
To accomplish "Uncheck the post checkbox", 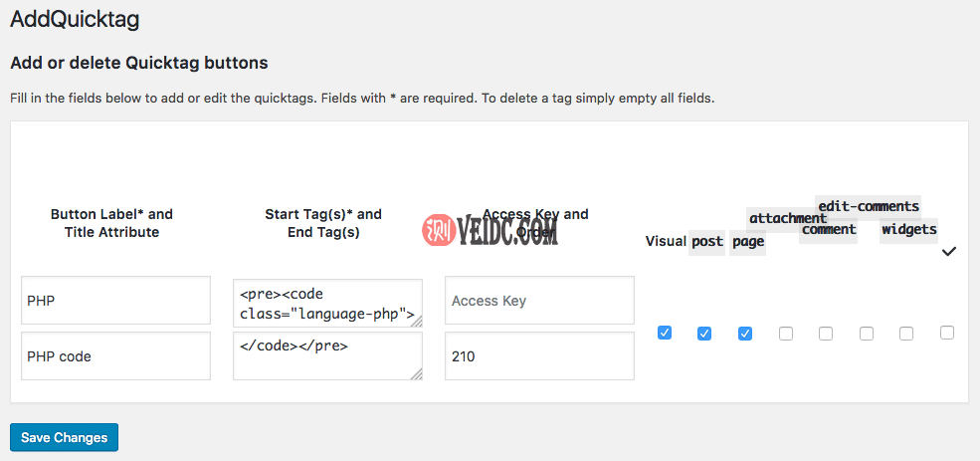I will [x=704, y=334].
